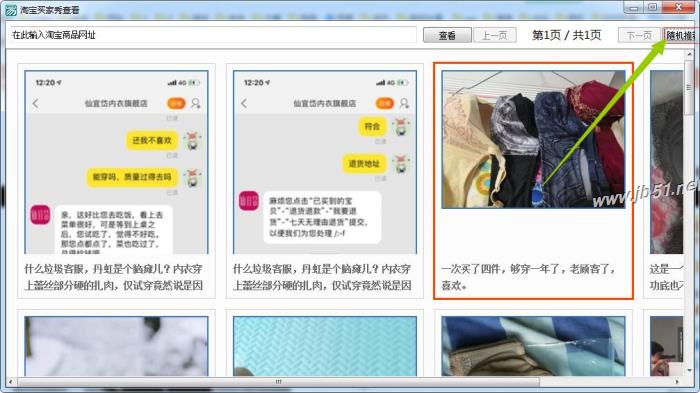Screen dimensions: 700x393
Task: Select the review text under the 退货地址 screenshot
Action: point(322,277)
